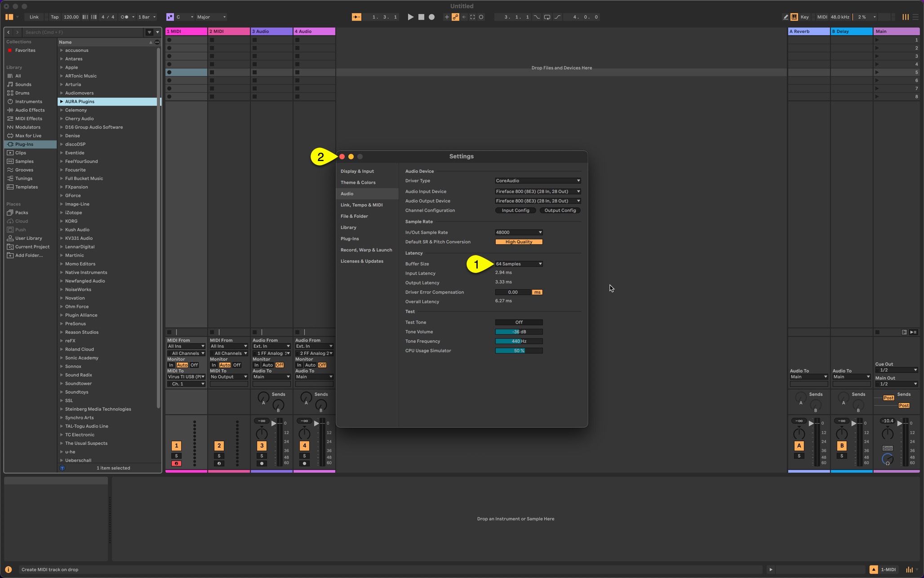Click the Arrangement Record button
Image resolution: width=924 pixels, height=578 pixels.
click(431, 17)
